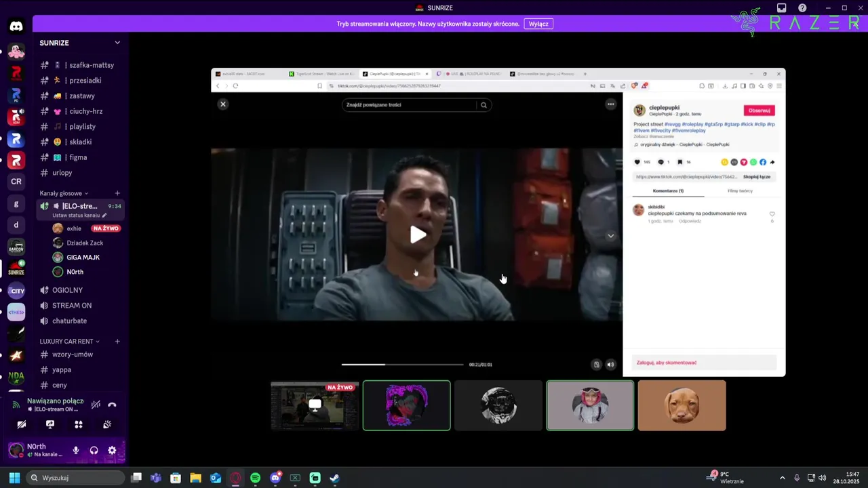Open Spotify from Windows taskbar
Screen dimensions: 868x488
pos(255,478)
